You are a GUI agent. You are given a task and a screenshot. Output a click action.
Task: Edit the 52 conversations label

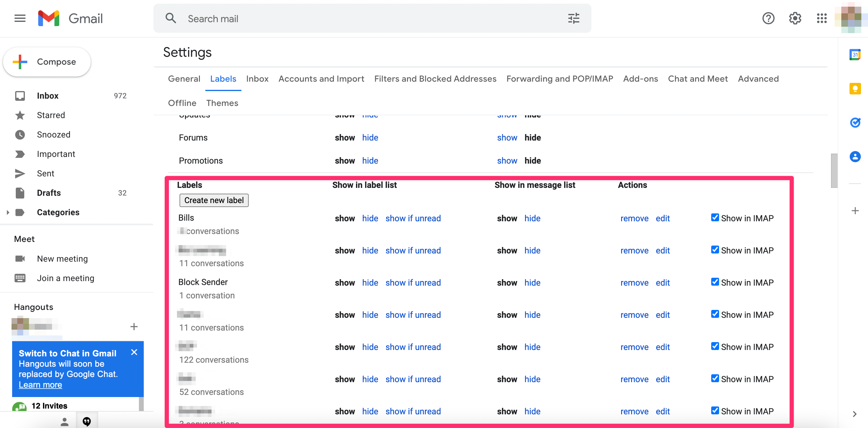pos(662,379)
